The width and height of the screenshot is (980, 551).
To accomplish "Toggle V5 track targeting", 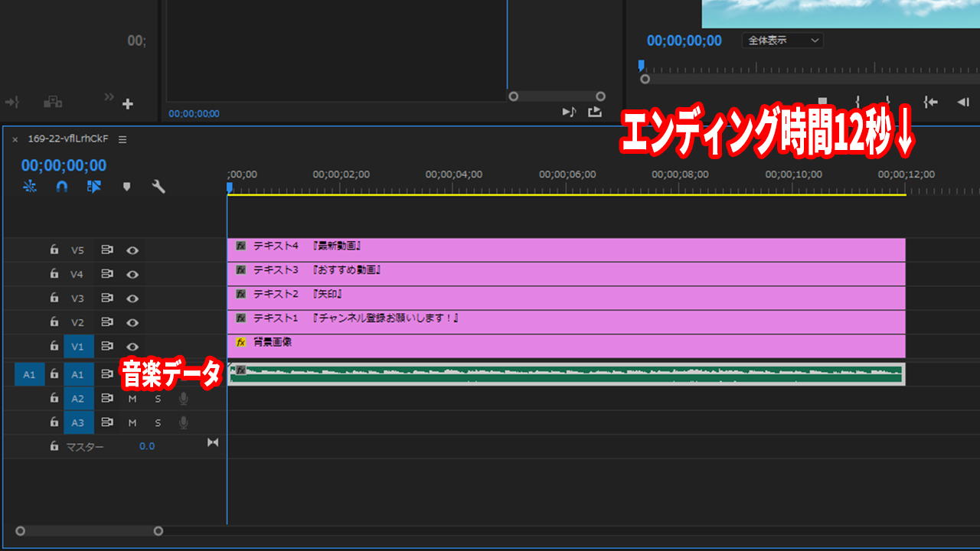I will (78, 250).
